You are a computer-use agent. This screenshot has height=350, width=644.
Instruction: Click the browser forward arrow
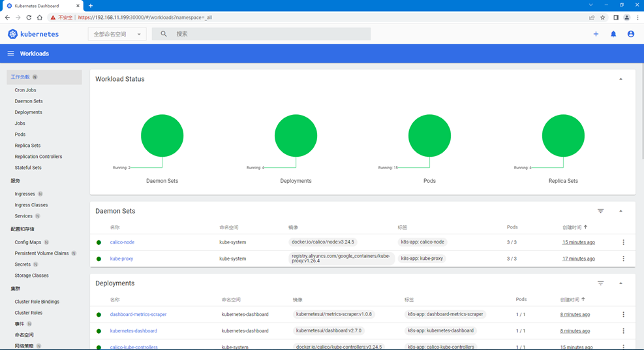[18, 18]
